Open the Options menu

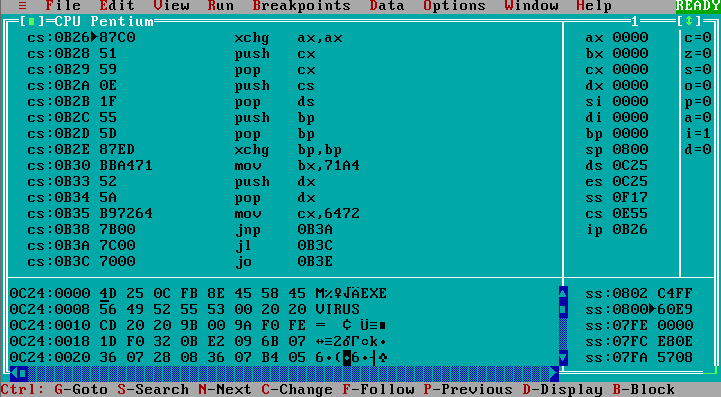tap(454, 6)
